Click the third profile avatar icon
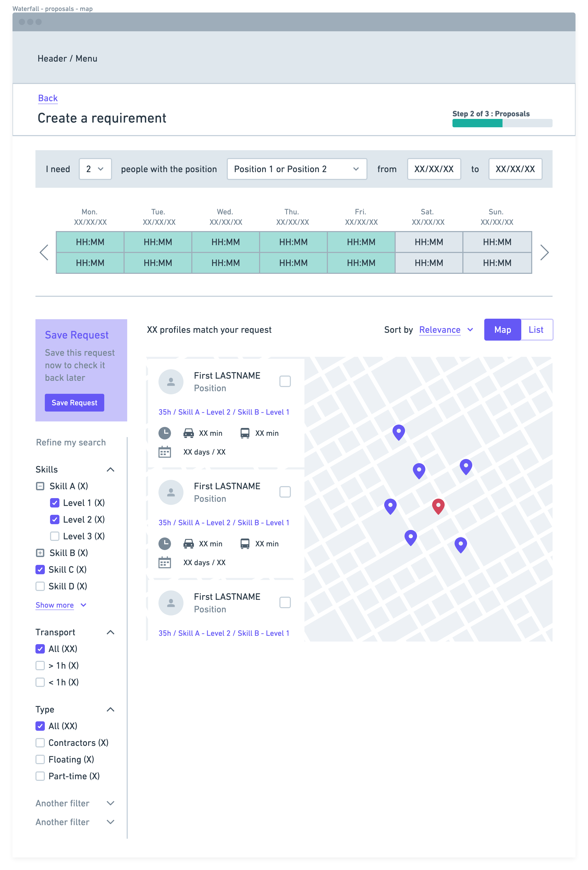 point(171,603)
